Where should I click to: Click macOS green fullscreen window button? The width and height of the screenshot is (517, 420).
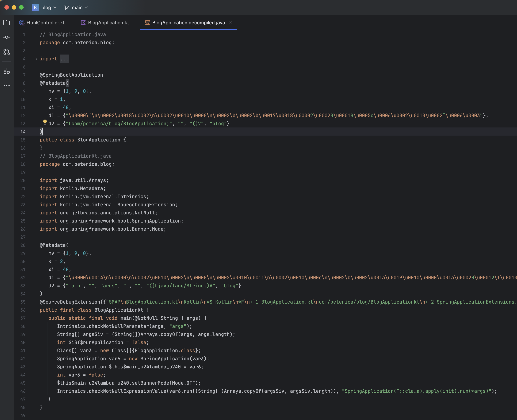(x=21, y=8)
